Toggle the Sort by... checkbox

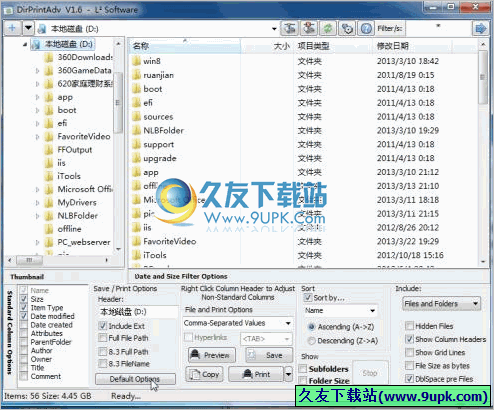pyautogui.click(x=308, y=298)
